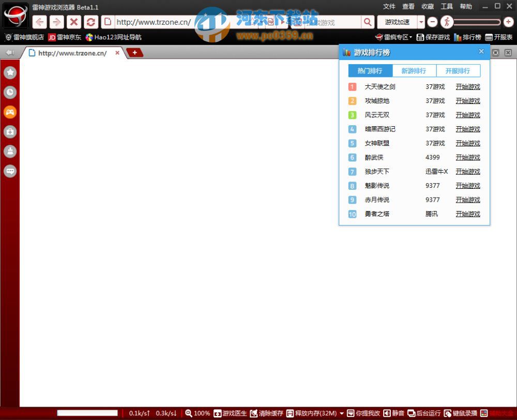Open game controller icon in sidebar
Image resolution: width=517 pixels, height=420 pixels.
[10, 112]
